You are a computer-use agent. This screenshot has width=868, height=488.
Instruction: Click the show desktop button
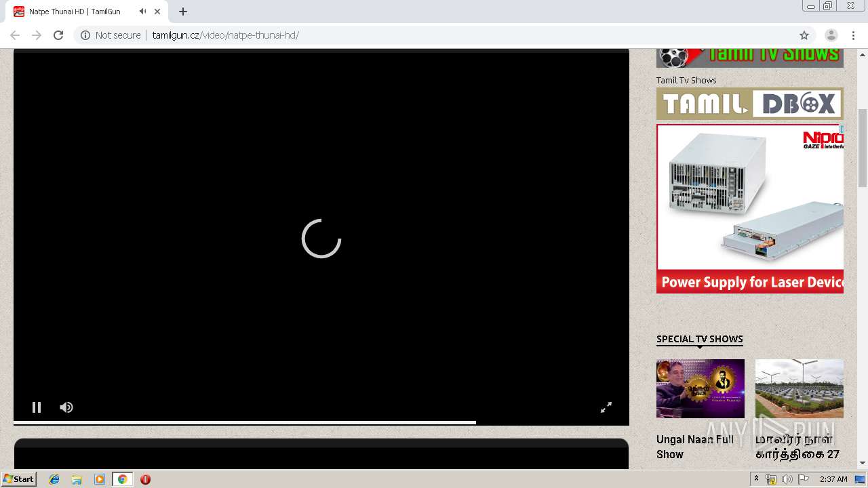pos(861,479)
